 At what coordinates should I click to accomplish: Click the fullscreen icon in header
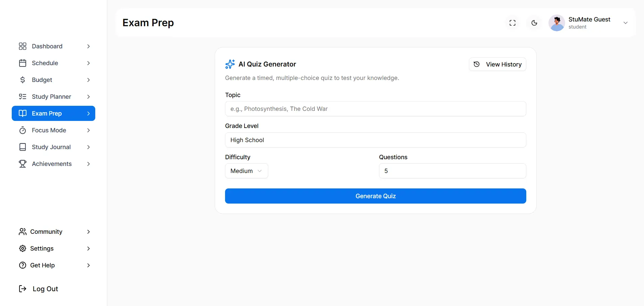(x=512, y=23)
